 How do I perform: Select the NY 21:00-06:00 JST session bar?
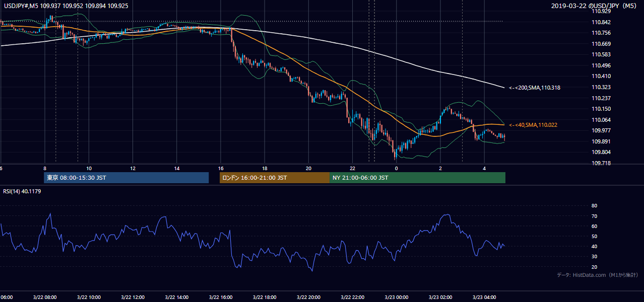click(x=417, y=178)
